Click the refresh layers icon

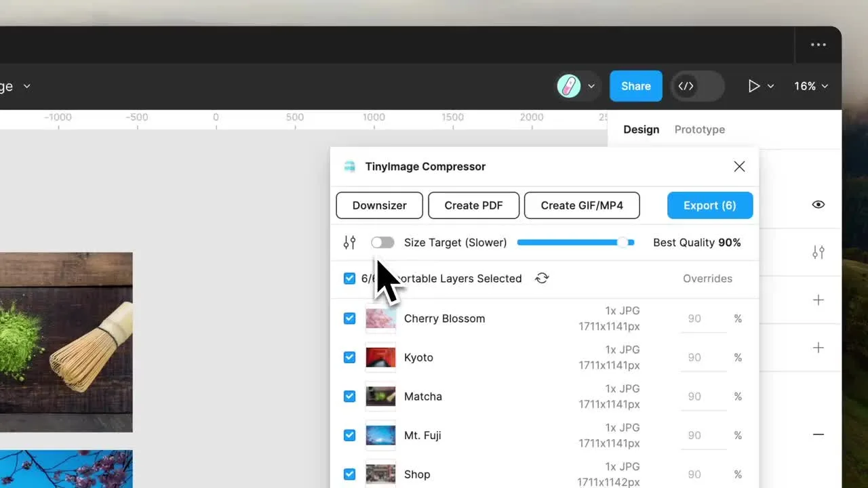click(x=542, y=279)
